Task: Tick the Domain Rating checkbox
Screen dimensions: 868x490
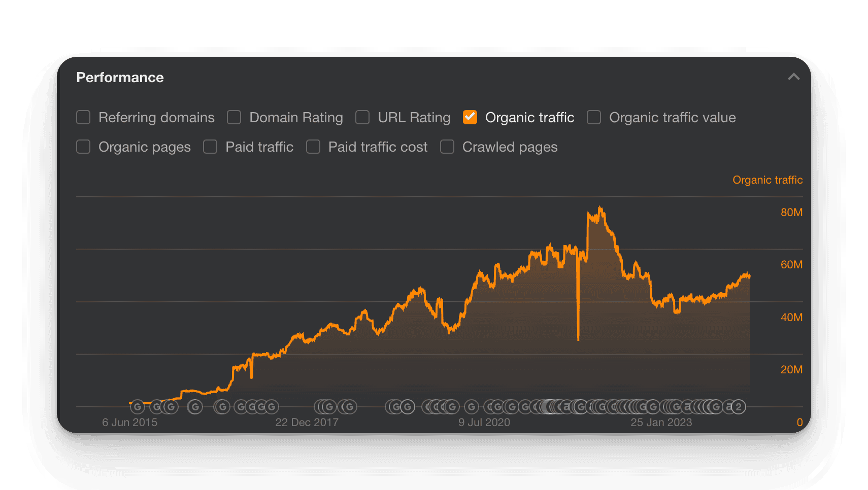Action: click(234, 118)
